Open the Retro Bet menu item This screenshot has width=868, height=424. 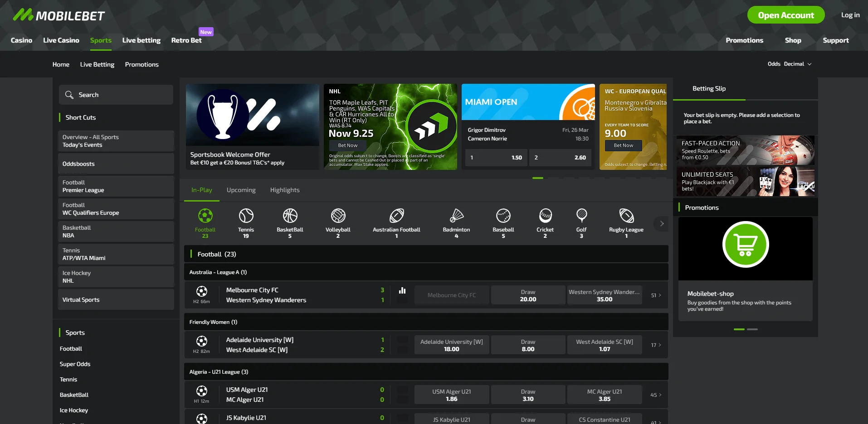(x=186, y=40)
